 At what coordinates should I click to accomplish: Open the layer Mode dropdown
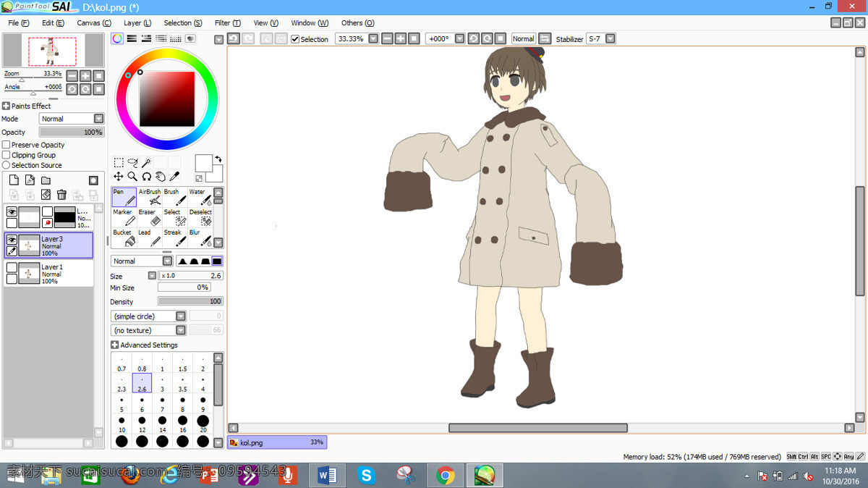tap(72, 119)
